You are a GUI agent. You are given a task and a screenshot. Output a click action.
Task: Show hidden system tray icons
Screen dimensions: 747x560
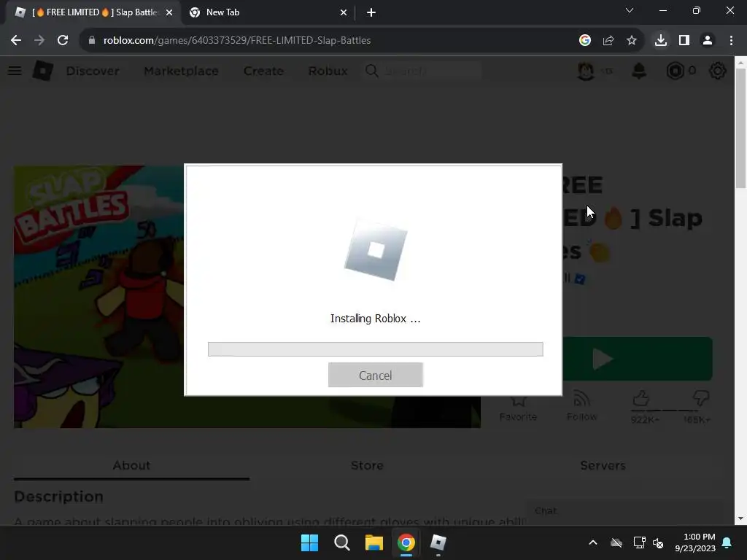pos(593,542)
